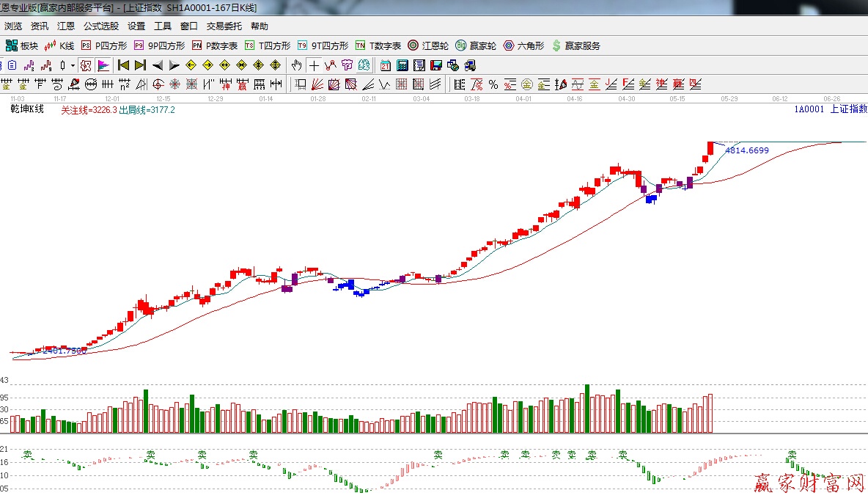Open the 江恩 menu

(66, 26)
